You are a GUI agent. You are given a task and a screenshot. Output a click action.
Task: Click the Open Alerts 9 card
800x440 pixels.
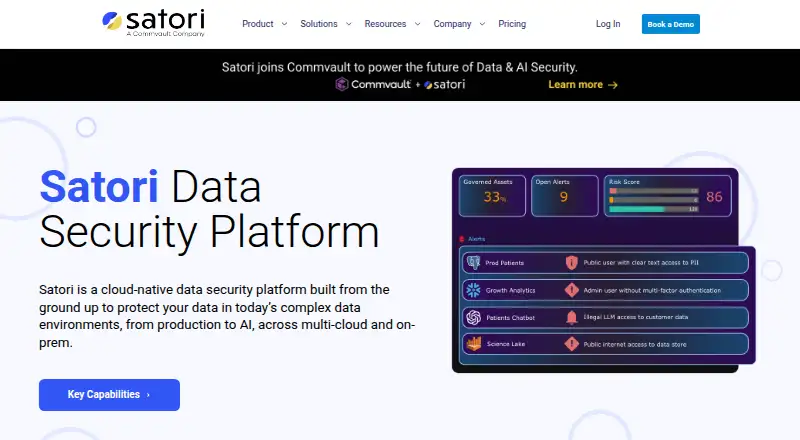tap(564, 196)
